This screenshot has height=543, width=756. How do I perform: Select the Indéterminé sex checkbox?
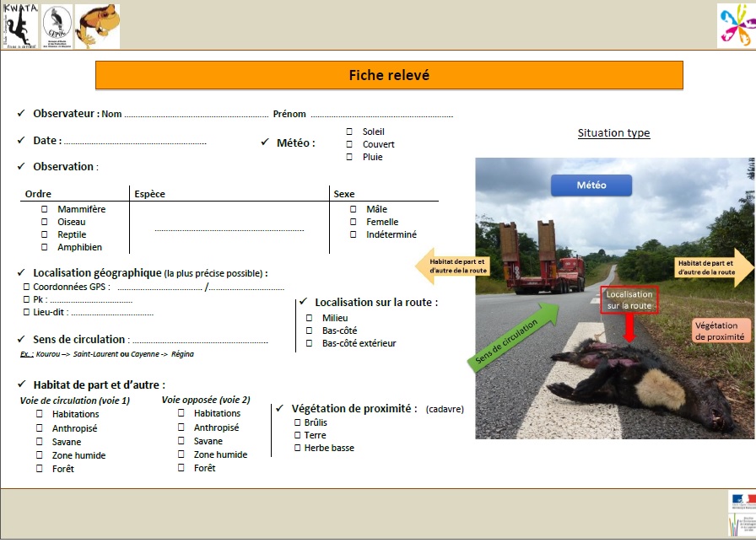coord(354,234)
